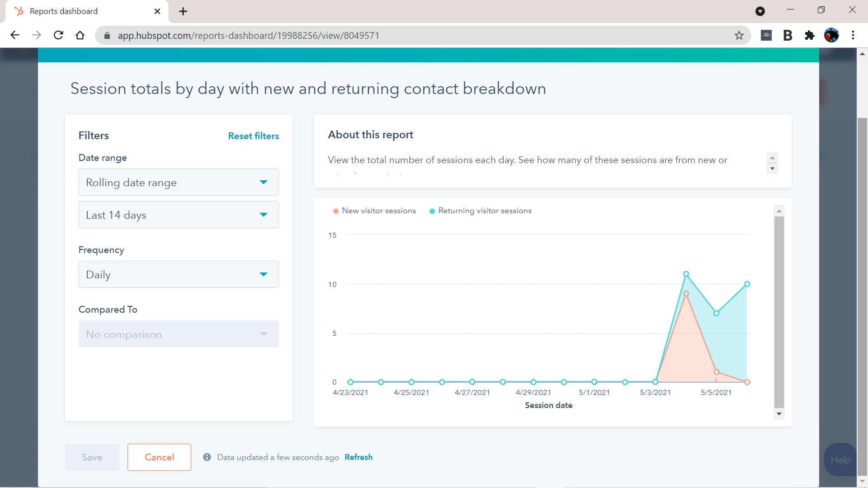868x488 pixels.
Task: Reload the page with refresh icon
Action: (58, 35)
